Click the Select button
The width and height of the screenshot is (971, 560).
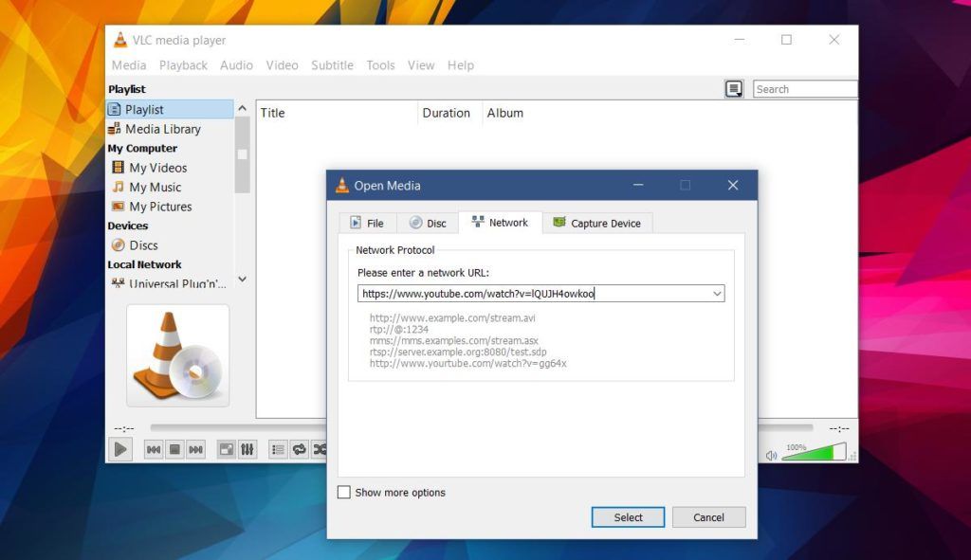click(x=628, y=517)
